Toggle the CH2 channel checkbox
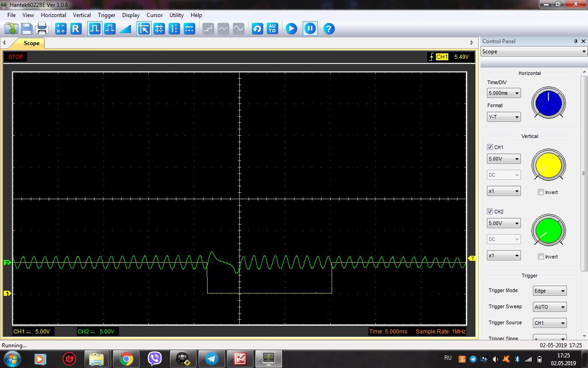 pos(490,212)
